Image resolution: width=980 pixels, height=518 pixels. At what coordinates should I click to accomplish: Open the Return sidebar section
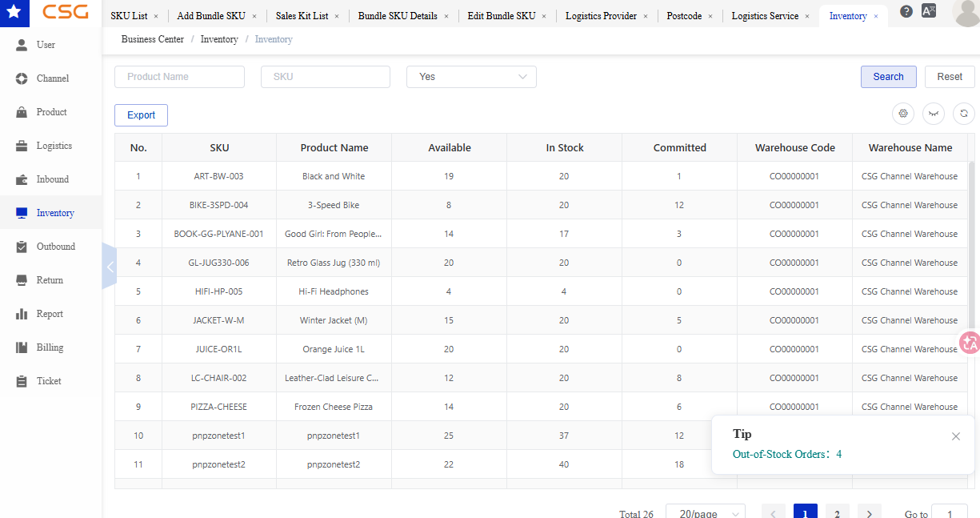click(x=50, y=280)
